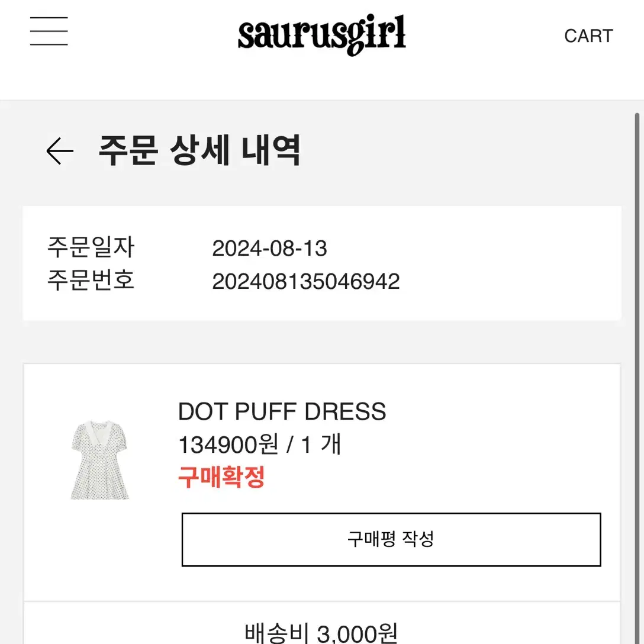
Task: Open the dot puff dress thumbnail
Action: pyautogui.click(x=100, y=459)
